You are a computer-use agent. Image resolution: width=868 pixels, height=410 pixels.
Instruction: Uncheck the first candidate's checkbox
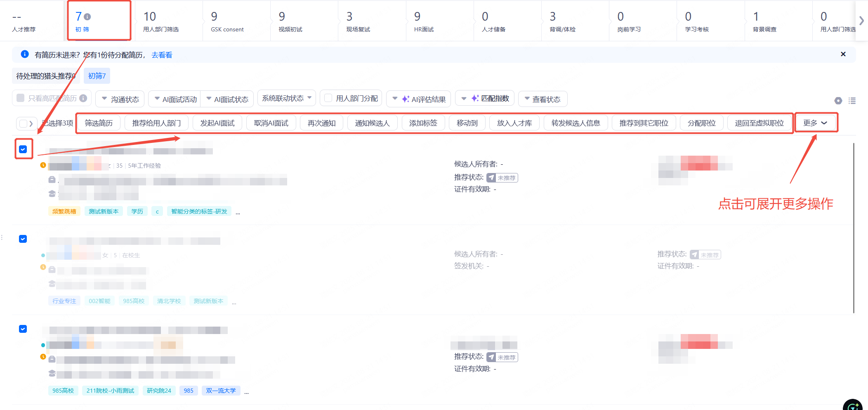pyautogui.click(x=23, y=149)
